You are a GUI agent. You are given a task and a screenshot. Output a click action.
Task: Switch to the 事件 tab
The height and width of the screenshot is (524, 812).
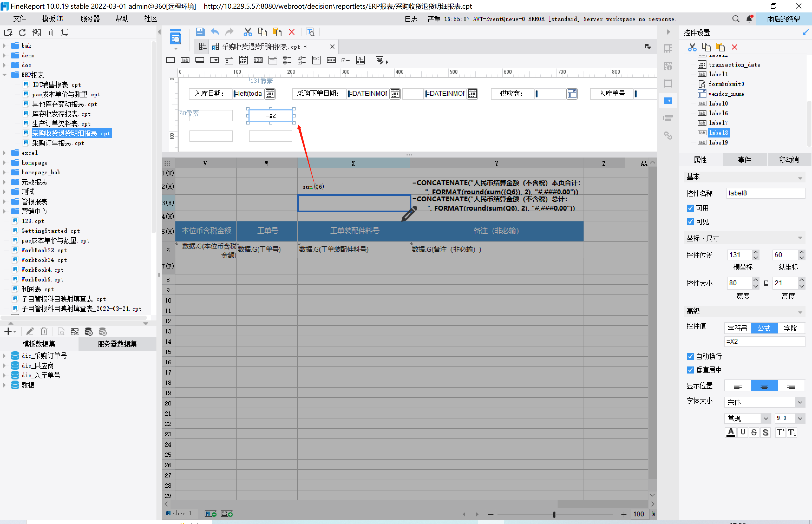click(x=744, y=160)
